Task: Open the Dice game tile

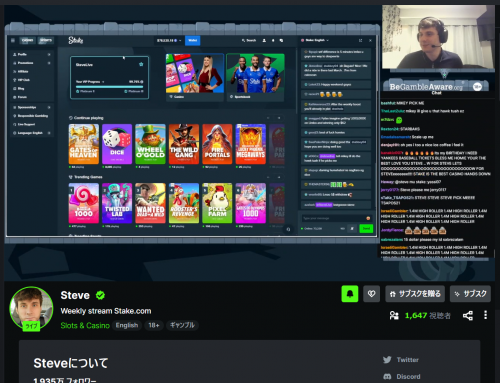Action: click(x=117, y=144)
